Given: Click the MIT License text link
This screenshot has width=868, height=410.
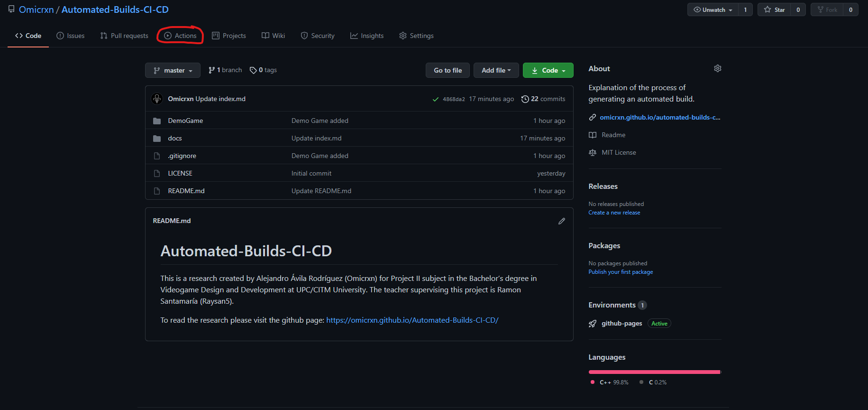Looking at the screenshot, I should (x=619, y=152).
